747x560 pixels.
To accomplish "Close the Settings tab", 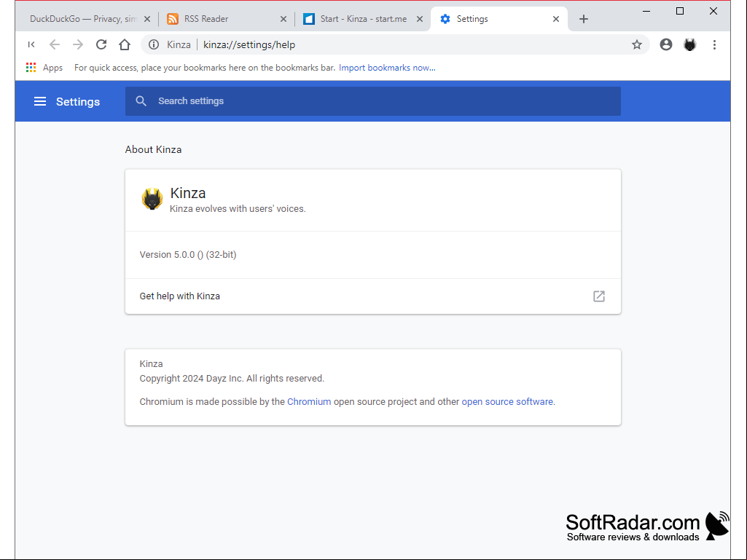I will (x=556, y=19).
